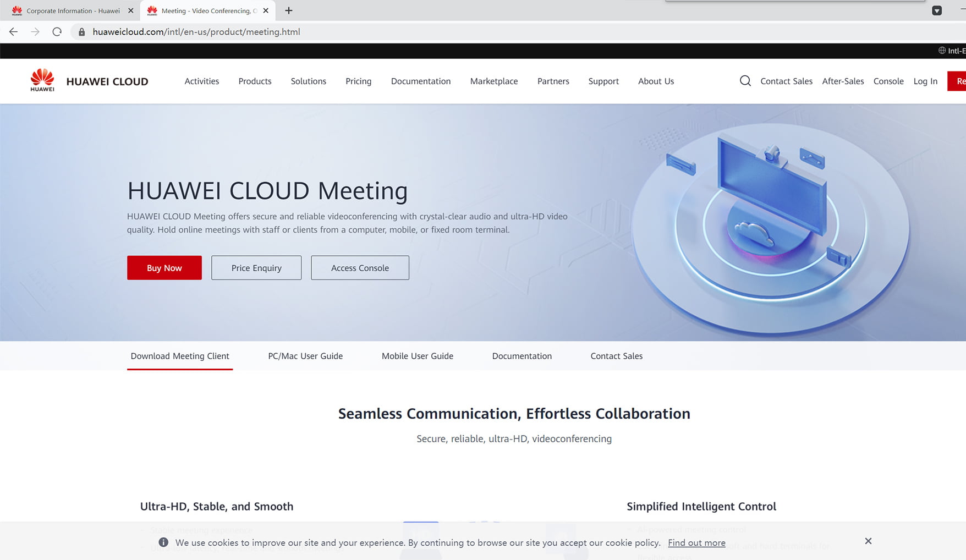Click the Find out more cookie link
The image size is (966, 560).
coord(696,543)
